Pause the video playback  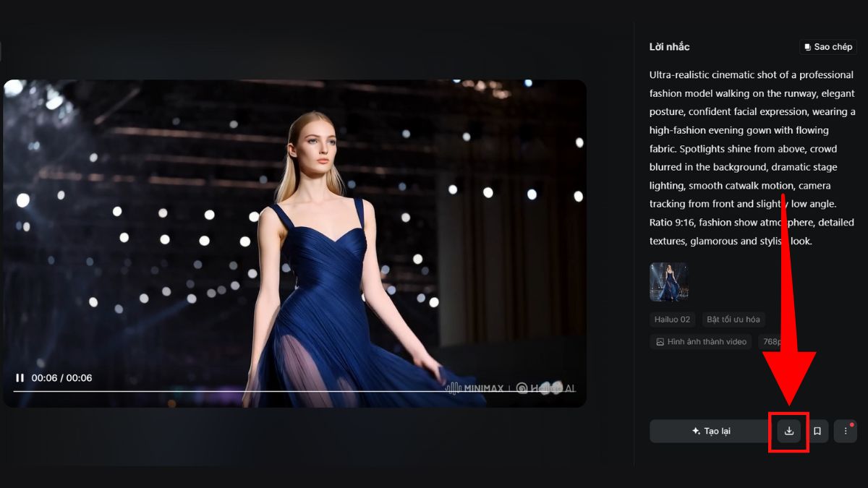point(20,377)
